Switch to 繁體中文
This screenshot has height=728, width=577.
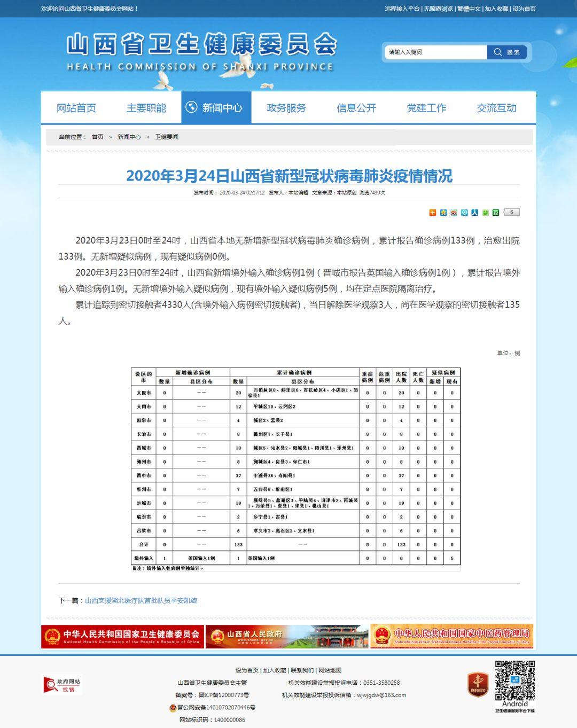469,9
